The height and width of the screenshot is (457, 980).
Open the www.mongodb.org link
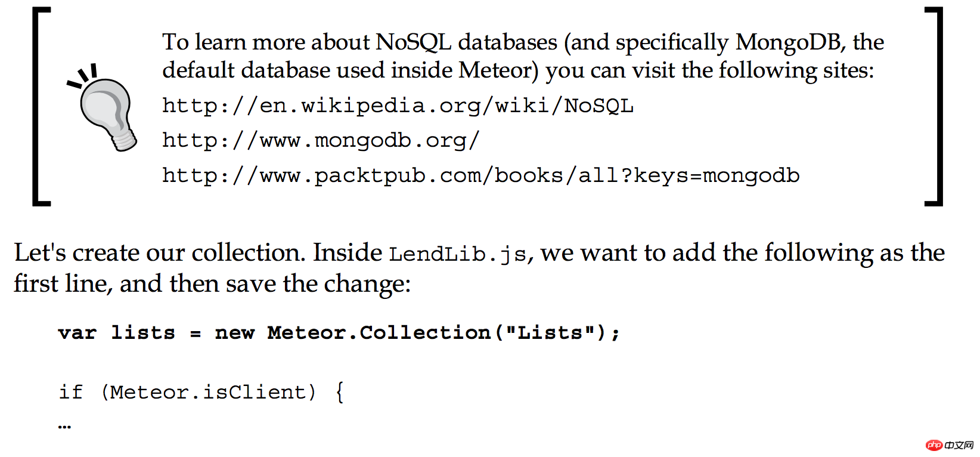click(x=321, y=141)
